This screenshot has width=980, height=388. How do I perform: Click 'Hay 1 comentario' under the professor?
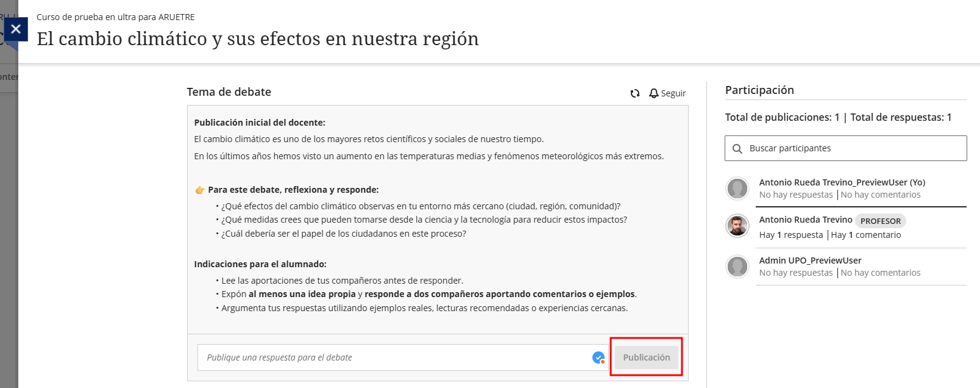[865, 235]
